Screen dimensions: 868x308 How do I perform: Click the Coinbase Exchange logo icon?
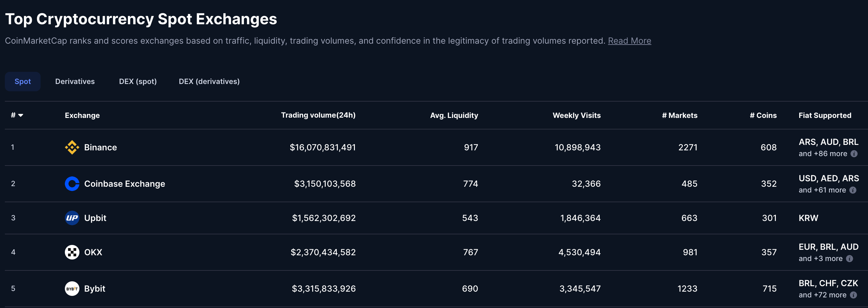72,184
